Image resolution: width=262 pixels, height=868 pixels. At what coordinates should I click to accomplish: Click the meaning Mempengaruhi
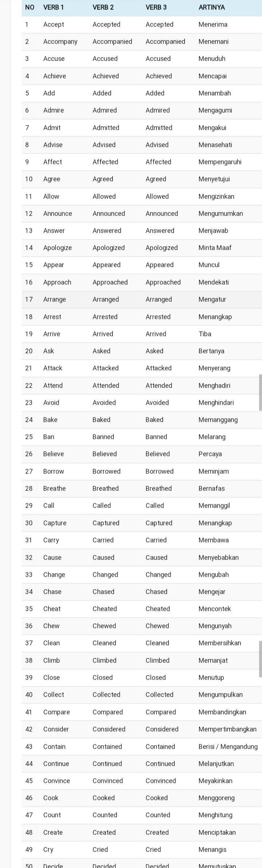point(220,162)
